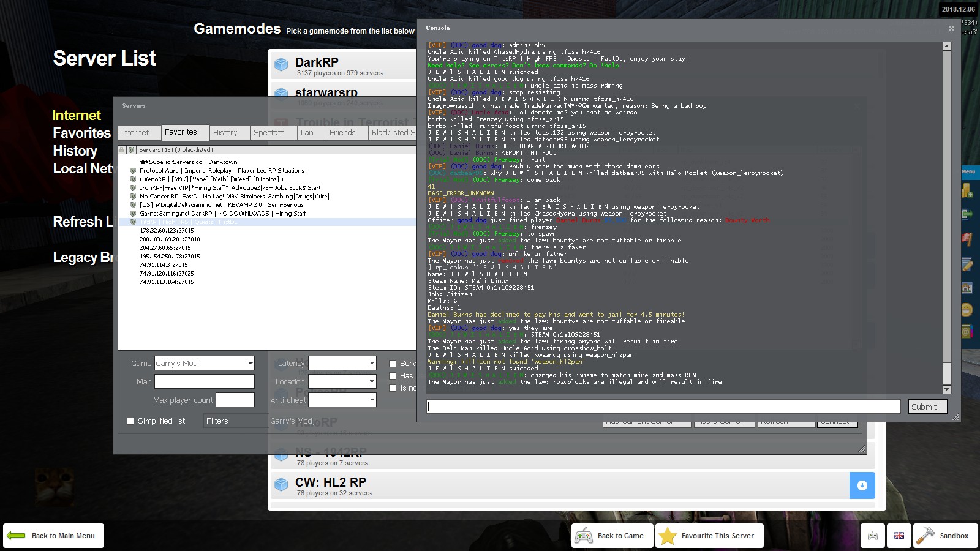Select server 208.103.169.201:27018

tap(268, 239)
